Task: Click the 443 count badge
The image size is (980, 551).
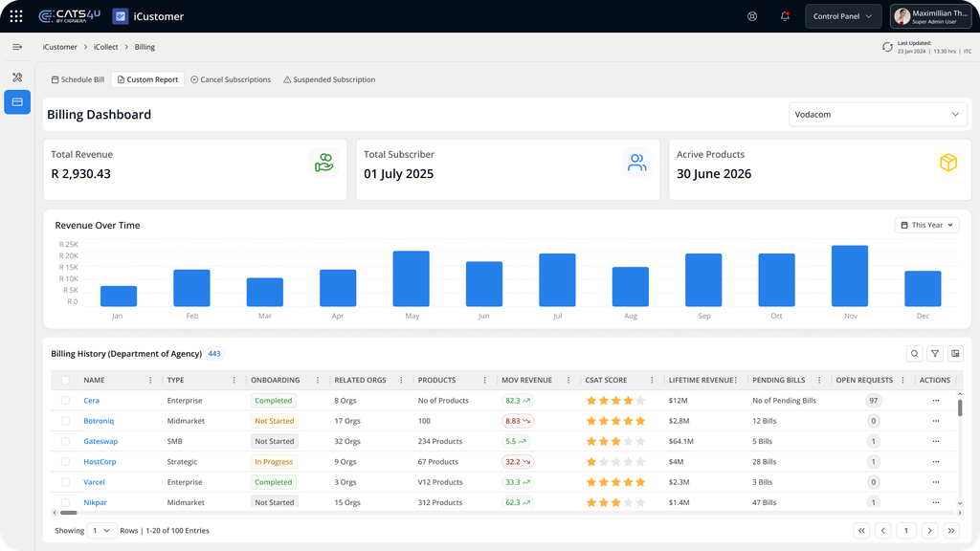Action: tap(214, 354)
